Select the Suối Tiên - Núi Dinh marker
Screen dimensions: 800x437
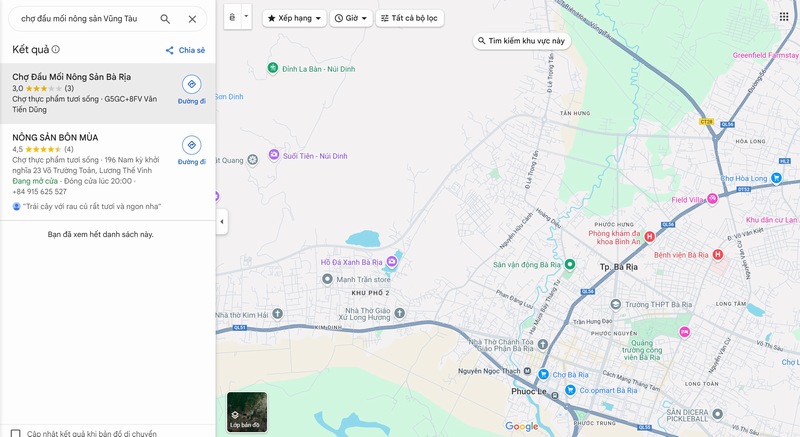[x=275, y=156]
